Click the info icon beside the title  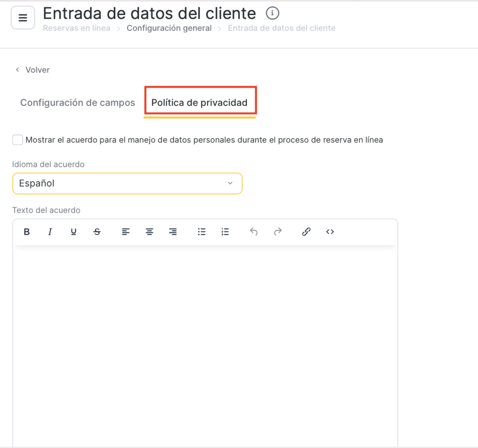tap(272, 13)
